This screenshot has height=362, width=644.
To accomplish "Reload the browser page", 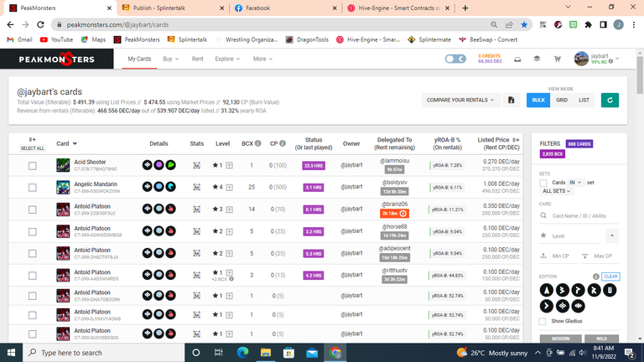I will (x=40, y=24).
